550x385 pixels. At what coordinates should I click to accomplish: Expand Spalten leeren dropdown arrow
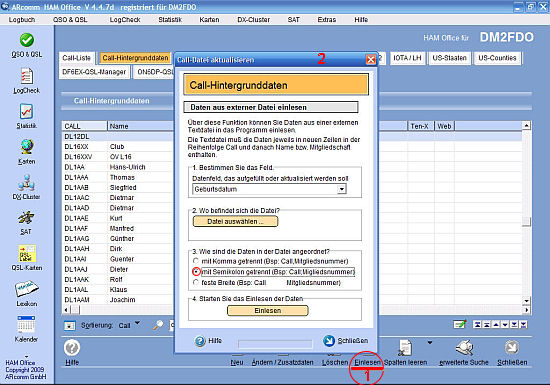coord(430,342)
